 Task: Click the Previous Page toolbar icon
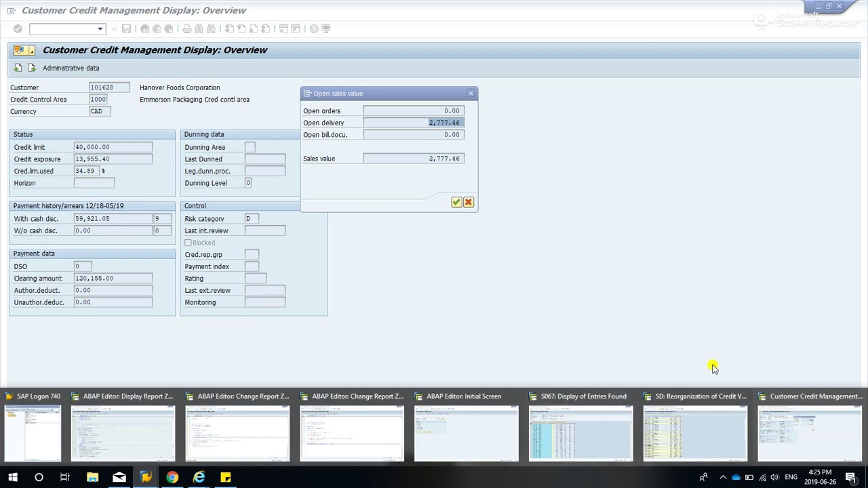[x=241, y=28]
